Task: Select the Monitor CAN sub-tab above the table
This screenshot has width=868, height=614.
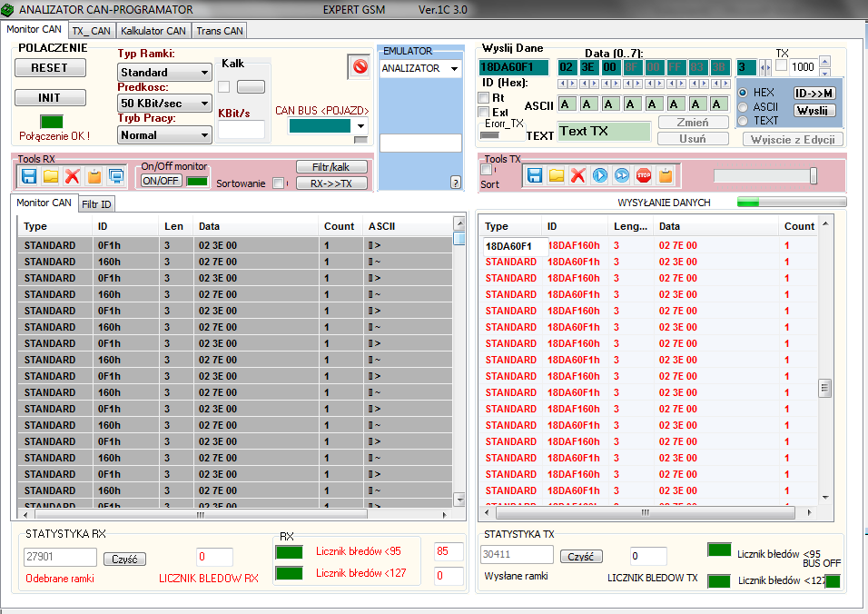Action: [44, 203]
